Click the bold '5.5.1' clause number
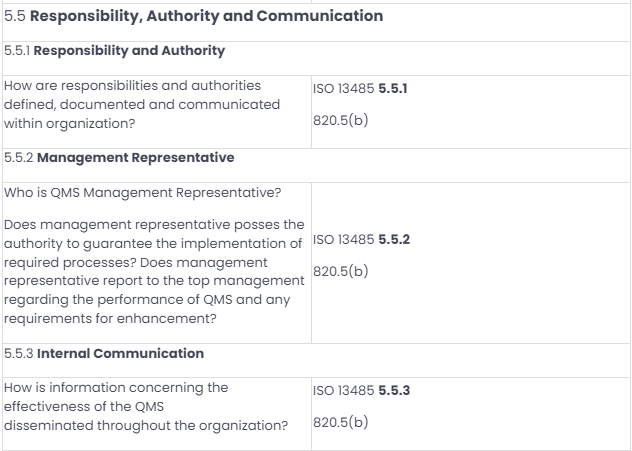632x451 pixels. click(393, 88)
